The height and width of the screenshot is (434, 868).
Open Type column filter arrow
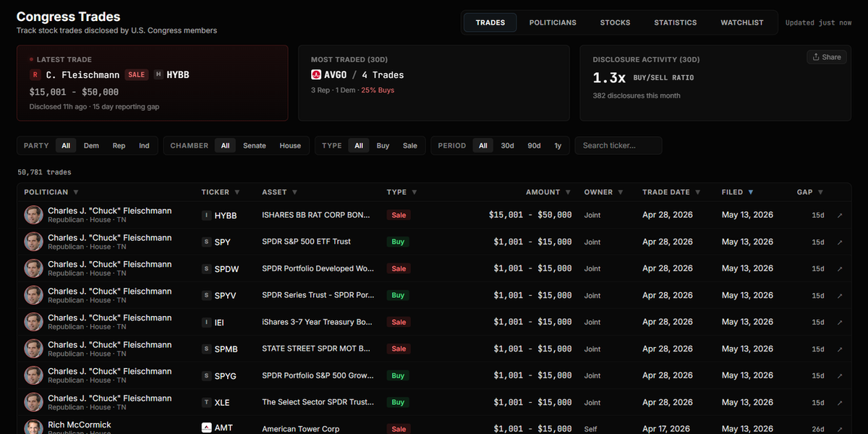click(414, 192)
